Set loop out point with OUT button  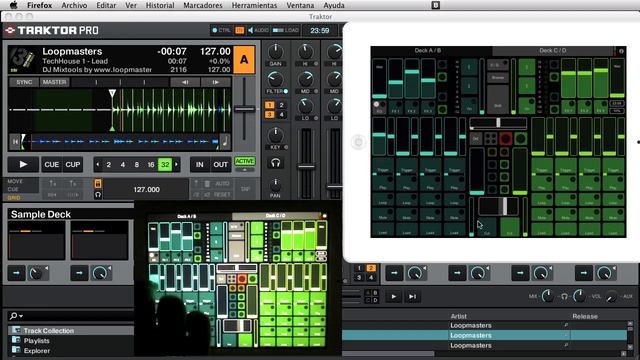click(220, 164)
